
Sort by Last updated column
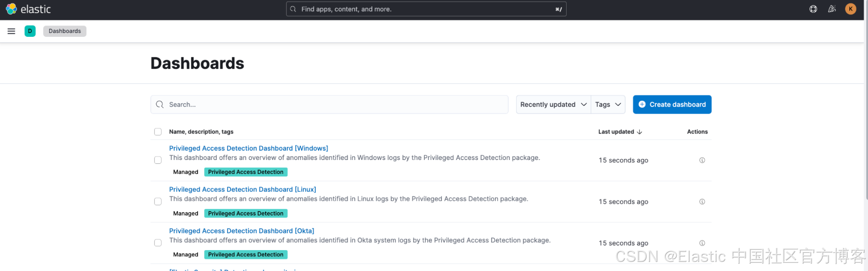click(620, 132)
